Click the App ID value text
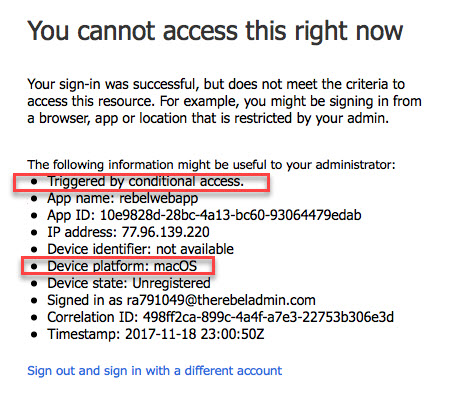Screen dimensions: 464x401 [x=231, y=215]
